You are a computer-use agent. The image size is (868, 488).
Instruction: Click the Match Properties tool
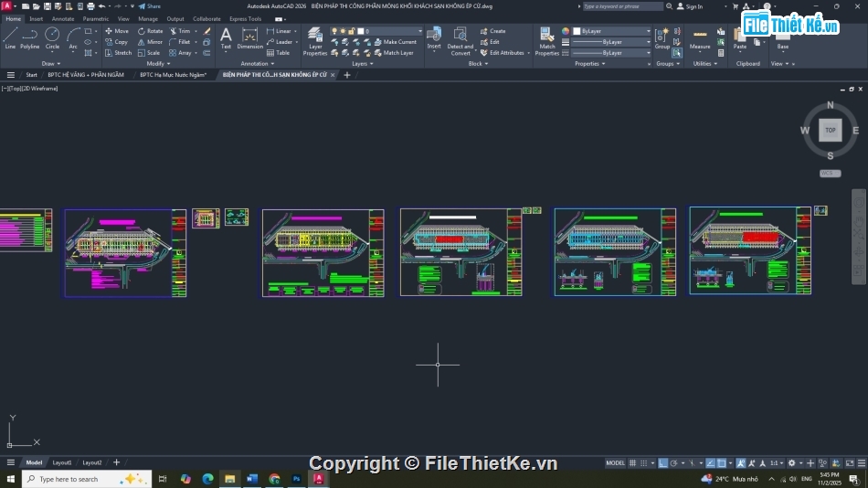click(546, 41)
